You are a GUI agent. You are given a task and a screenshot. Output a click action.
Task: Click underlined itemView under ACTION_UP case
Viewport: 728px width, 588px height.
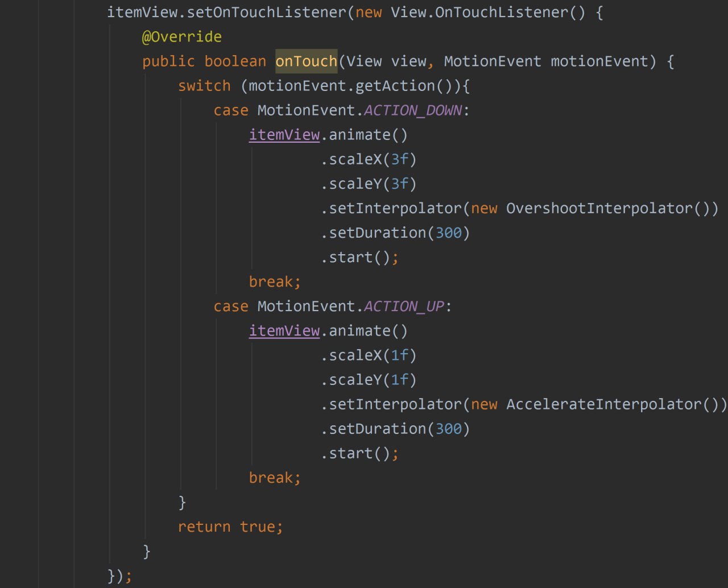coord(284,331)
